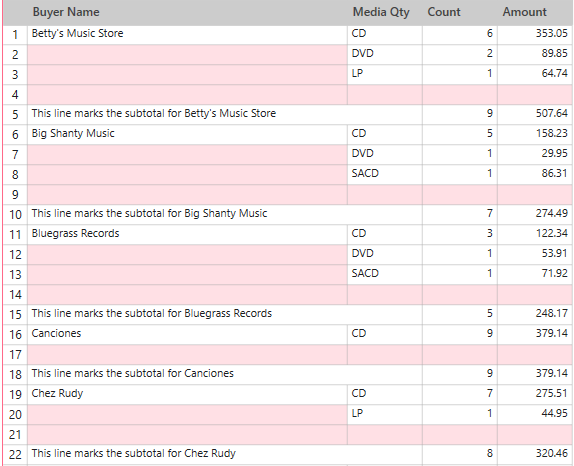This screenshot has width=574, height=466.
Task: Select the Amount column header
Action: click(x=535, y=12)
